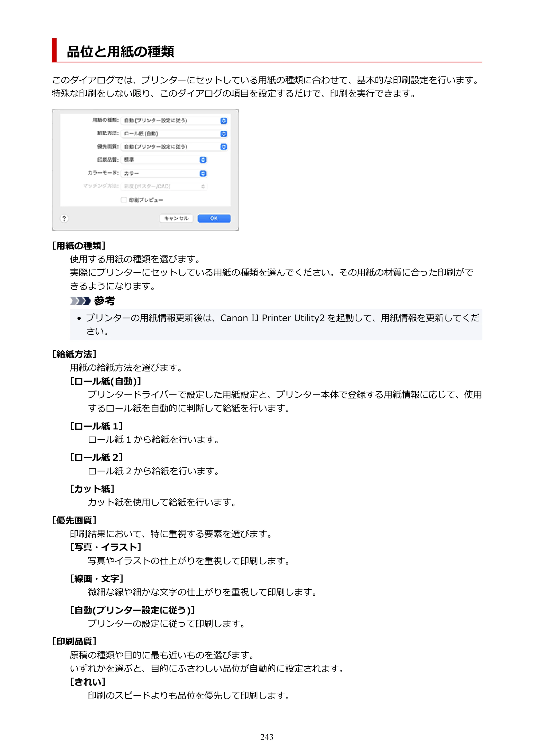Open the カラーモード dropdown showing カラー

(164, 173)
